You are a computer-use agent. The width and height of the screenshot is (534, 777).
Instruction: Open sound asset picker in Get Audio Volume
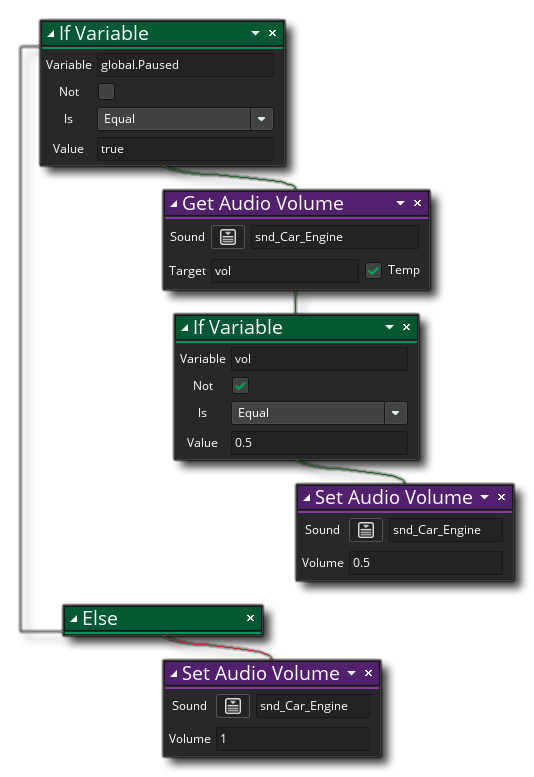click(x=228, y=237)
